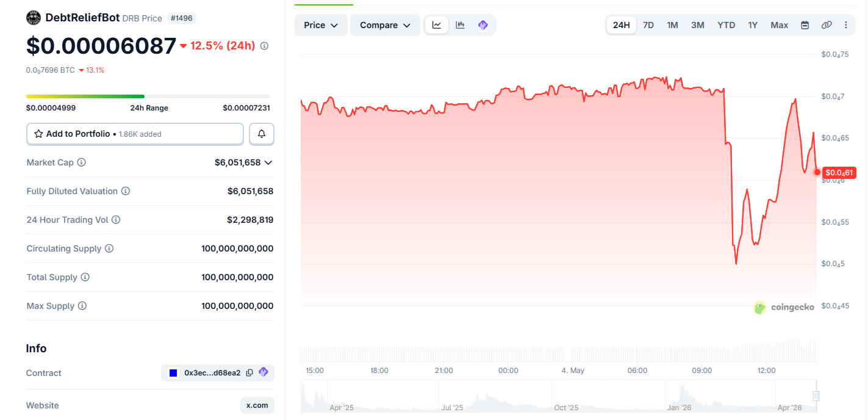Click the blue chain square in contract

click(x=173, y=373)
